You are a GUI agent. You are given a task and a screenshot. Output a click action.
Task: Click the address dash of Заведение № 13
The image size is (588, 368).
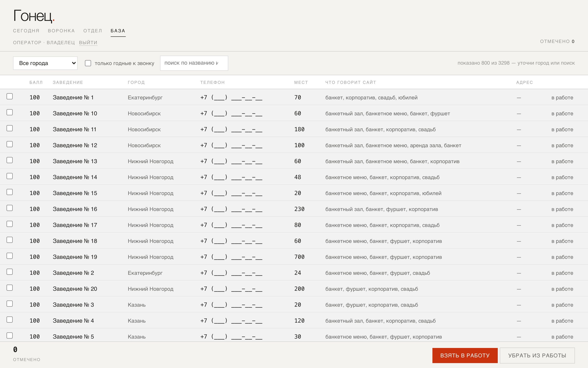(519, 161)
